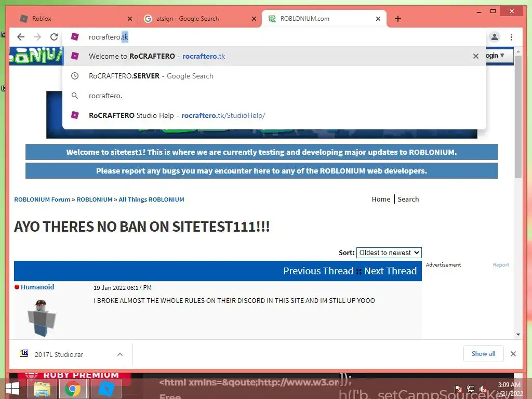
Task: Open the Windows Start button
Action: coord(12,389)
